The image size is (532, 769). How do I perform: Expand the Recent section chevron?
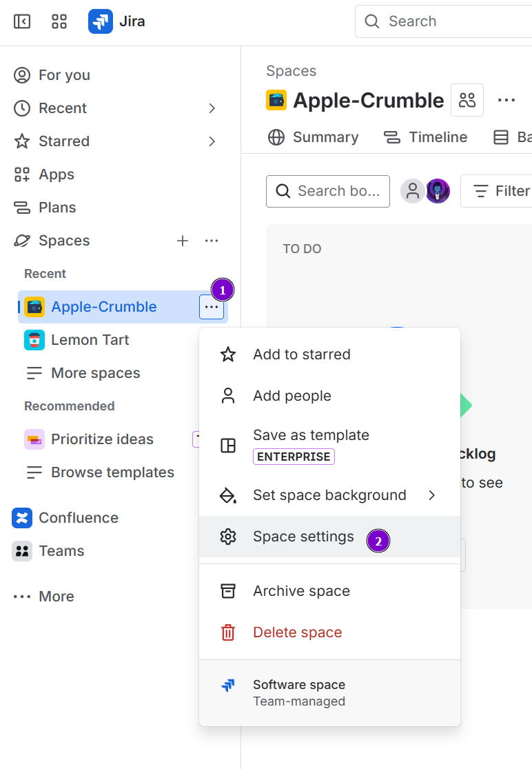(x=212, y=108)
